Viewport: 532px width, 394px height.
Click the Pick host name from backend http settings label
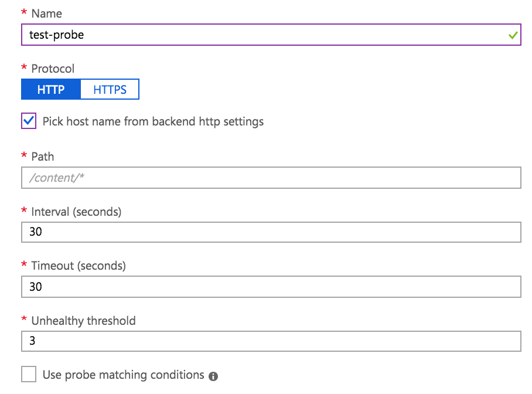[153, 121]
